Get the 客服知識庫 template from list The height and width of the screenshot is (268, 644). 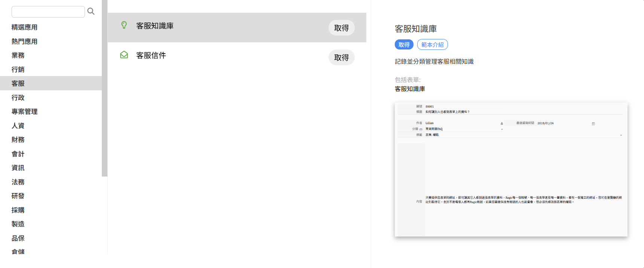341,28
